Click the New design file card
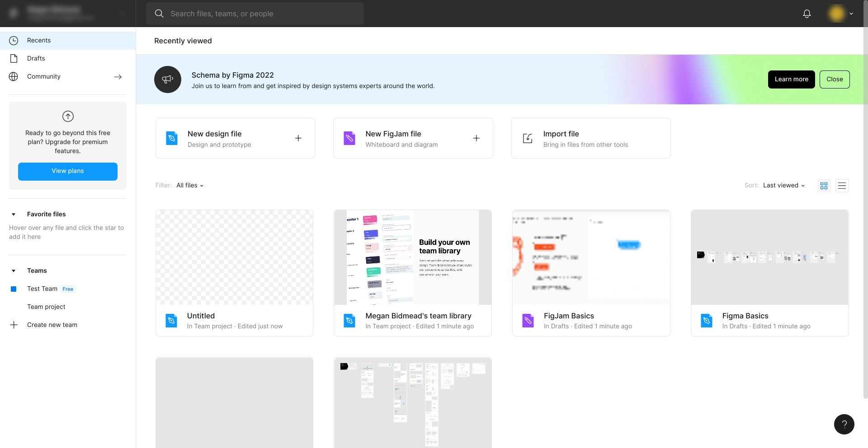This screenshot has width=868, height=448. [x=235, y=138]
